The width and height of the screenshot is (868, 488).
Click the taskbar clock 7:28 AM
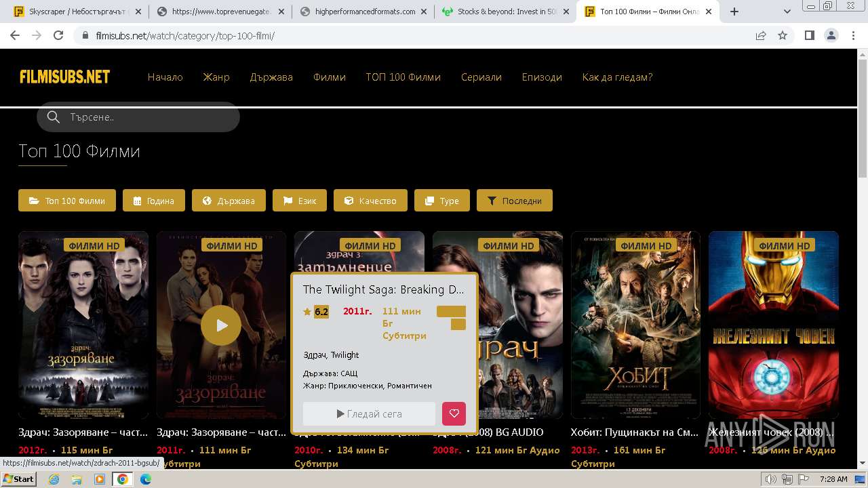(833, 479)
